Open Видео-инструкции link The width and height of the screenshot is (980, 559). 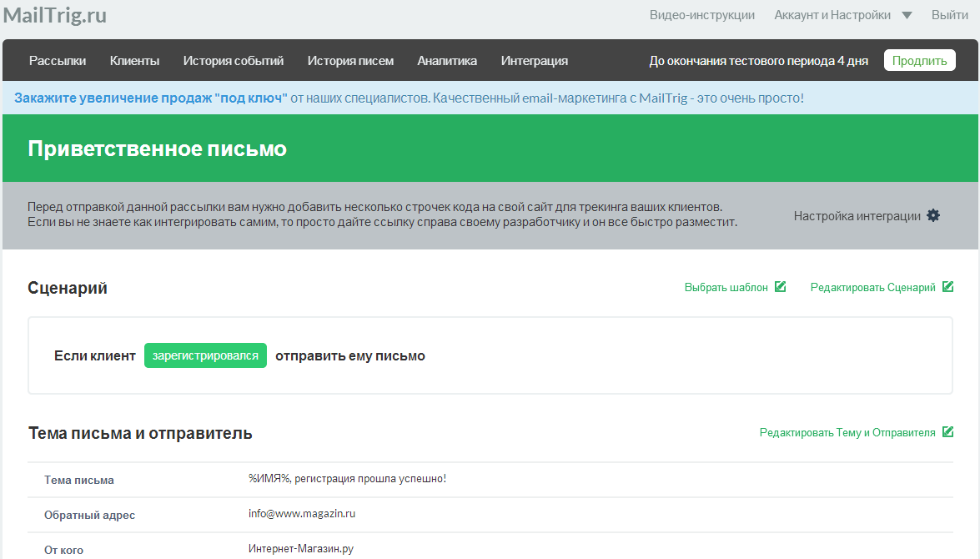point(702,15)
